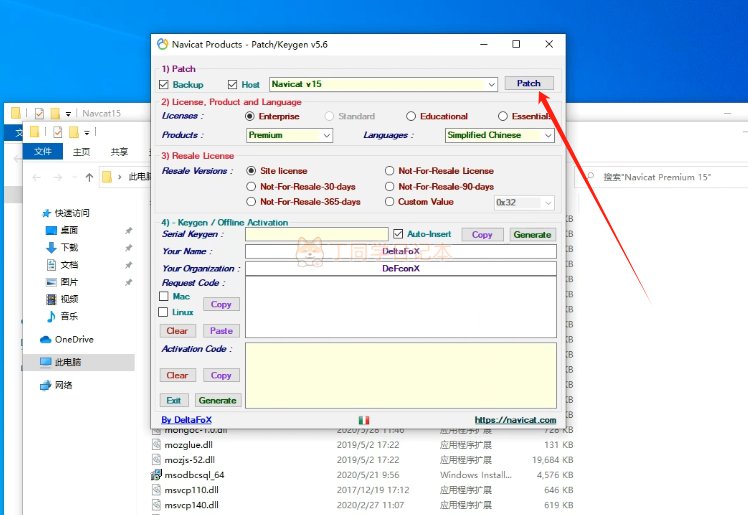Open the 共享 ribbon tab
Viewport: 748px width, 515px height.
click(119, 152)
